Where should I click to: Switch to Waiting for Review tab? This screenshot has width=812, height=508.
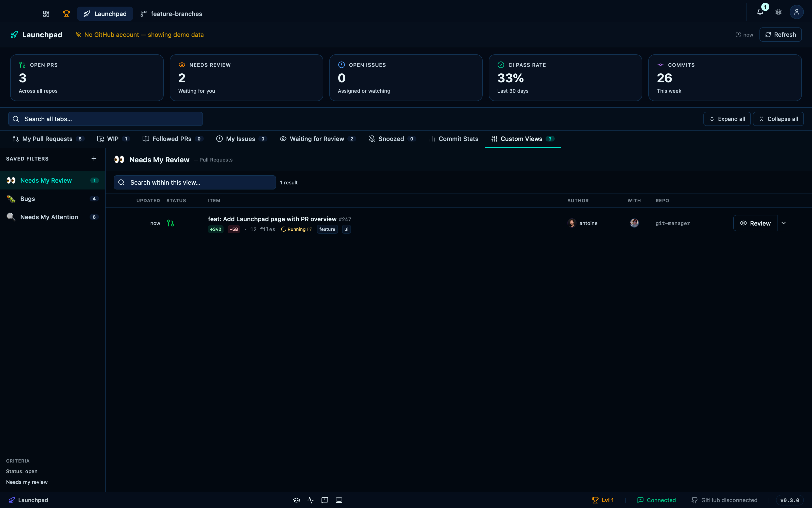318,139
